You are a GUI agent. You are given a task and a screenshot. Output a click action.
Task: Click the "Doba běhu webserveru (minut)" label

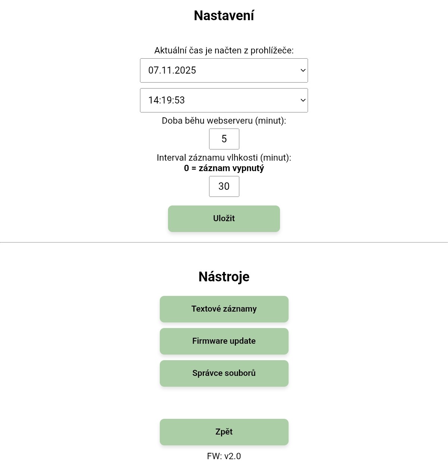click(x=224, y=121)
